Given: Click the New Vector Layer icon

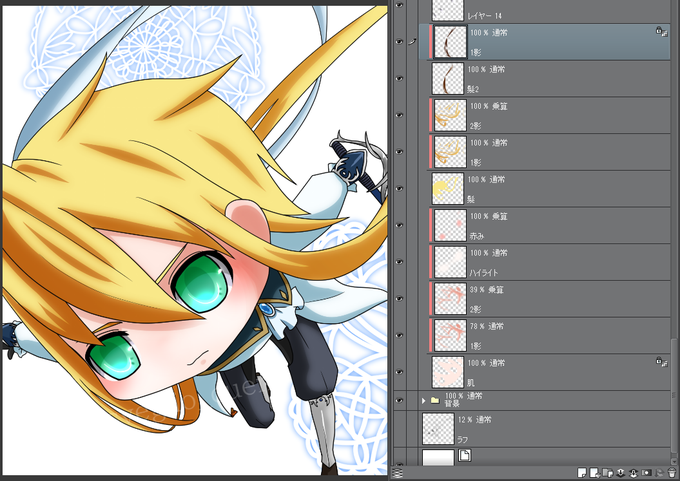Looking at the screenshot, I should 595,473.
